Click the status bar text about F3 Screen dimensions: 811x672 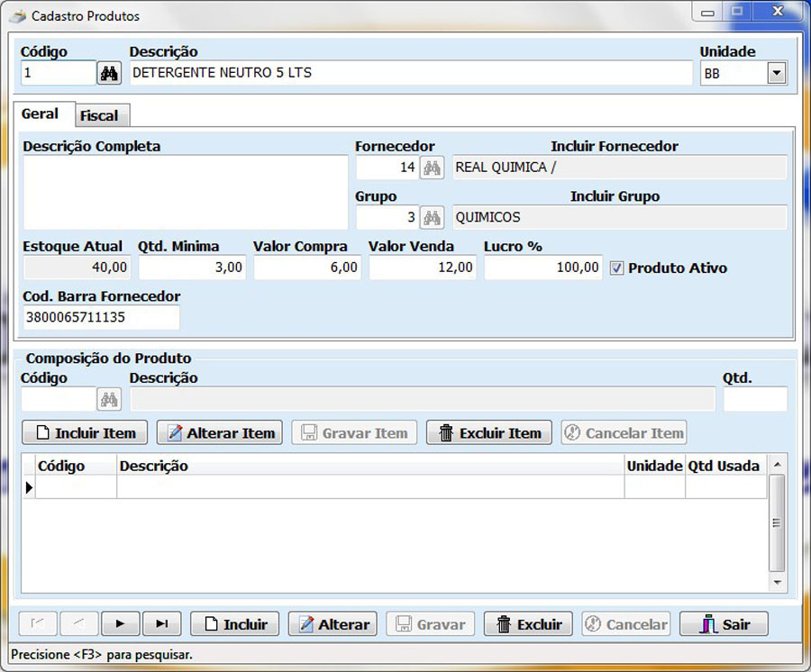pyautogui.click(x=102, y=654)
